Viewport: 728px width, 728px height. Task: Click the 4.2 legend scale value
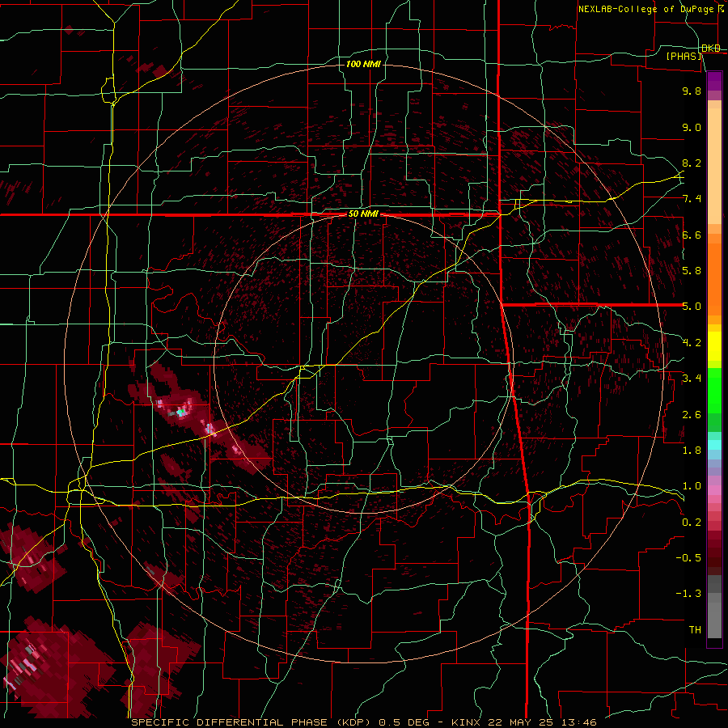click(692, 343)
